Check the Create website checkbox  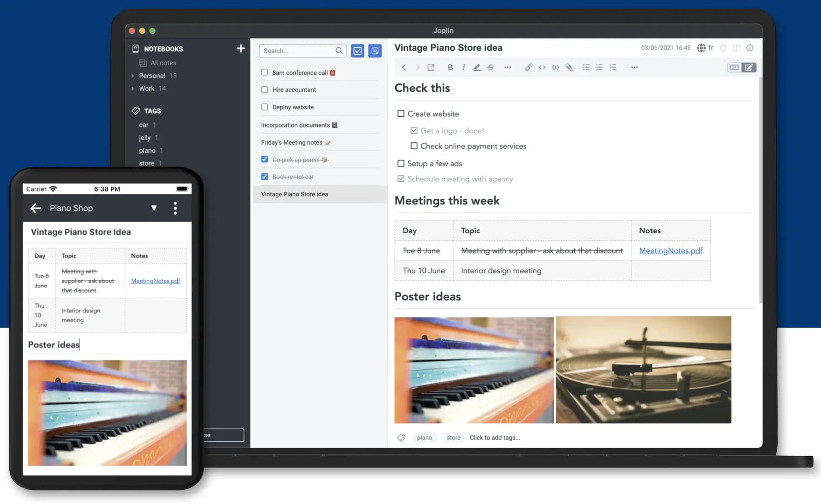pos(401,114)
